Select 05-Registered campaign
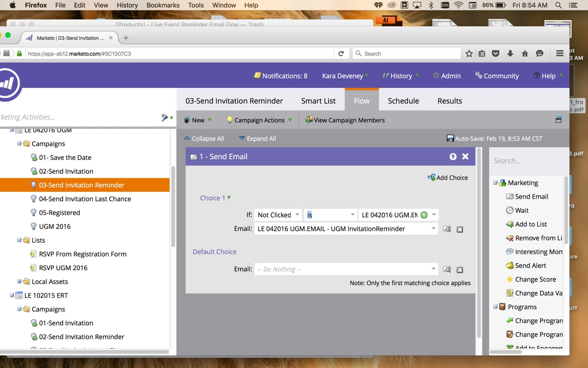 click(x=59, y=213)
